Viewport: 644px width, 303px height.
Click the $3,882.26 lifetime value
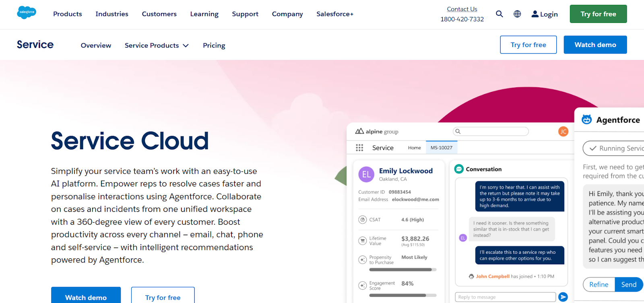(415, 239)
